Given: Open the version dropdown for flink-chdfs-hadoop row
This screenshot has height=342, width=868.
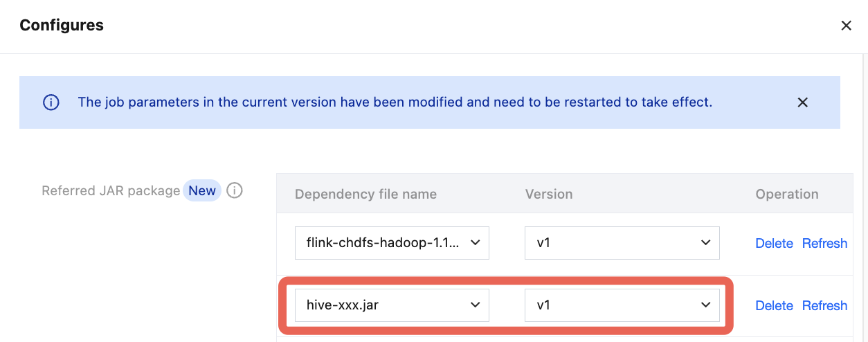Looking at the screenshot, I should tap(622, 243).
